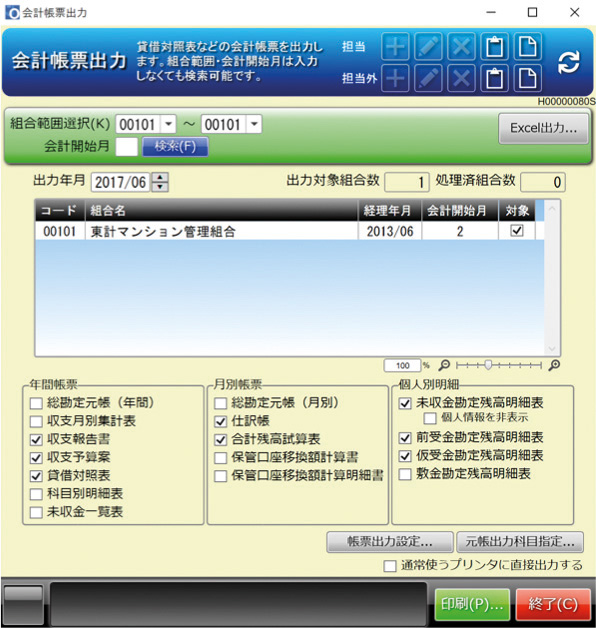Click the green 印刷(P) print button

pos(472,604)
